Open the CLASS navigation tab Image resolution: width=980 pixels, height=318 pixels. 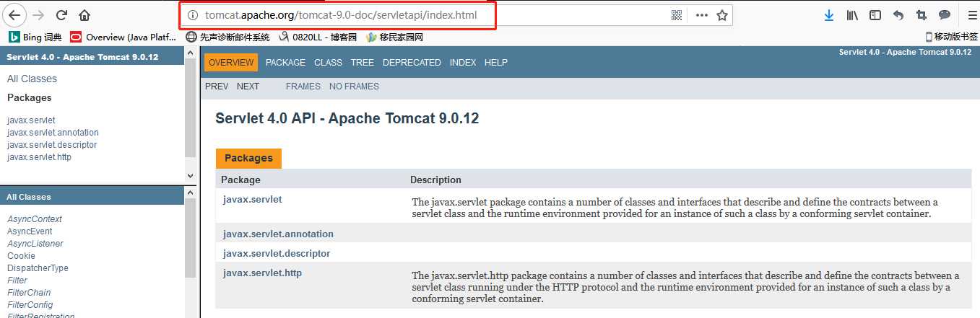(x=328, y=63)
